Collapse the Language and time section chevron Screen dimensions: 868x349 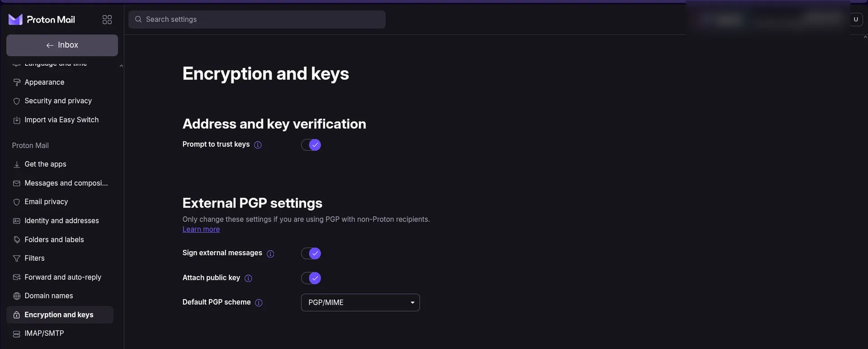[x=120, y=65]
